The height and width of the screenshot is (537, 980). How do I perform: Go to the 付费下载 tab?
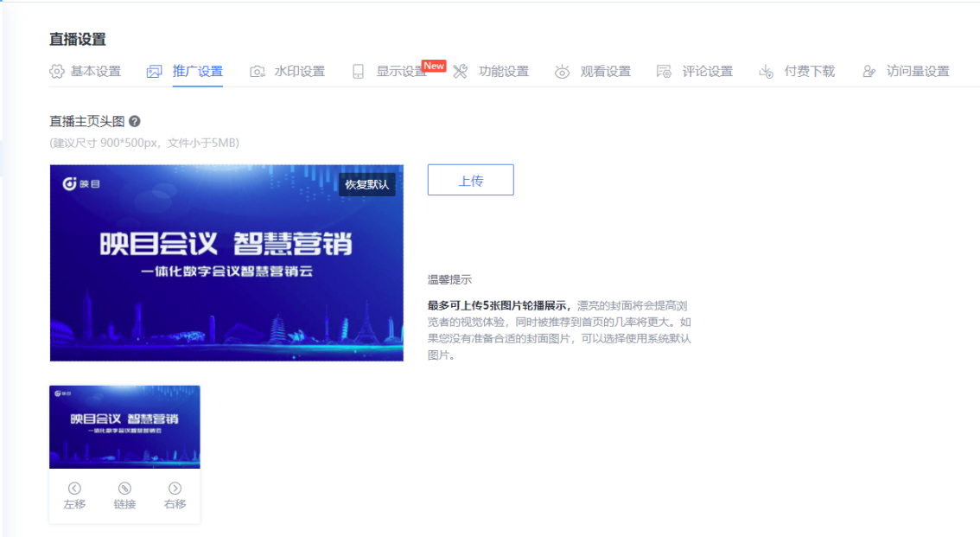810,71
